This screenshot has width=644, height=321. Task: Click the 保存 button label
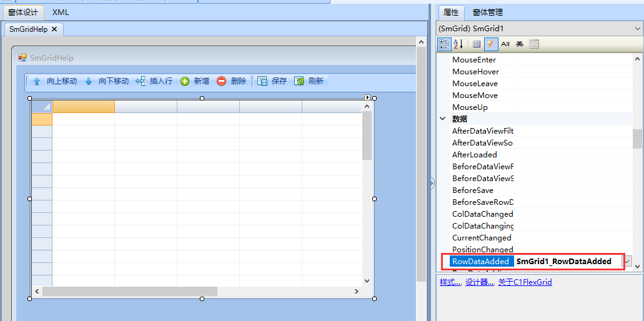tap(279, 81)
